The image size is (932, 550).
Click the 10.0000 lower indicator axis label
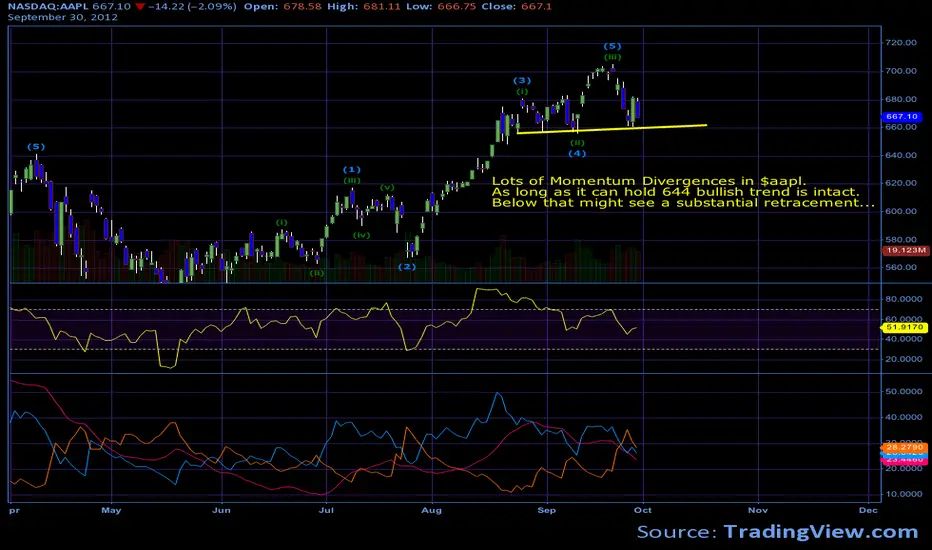pyautogui.click(x=904, y=494)
